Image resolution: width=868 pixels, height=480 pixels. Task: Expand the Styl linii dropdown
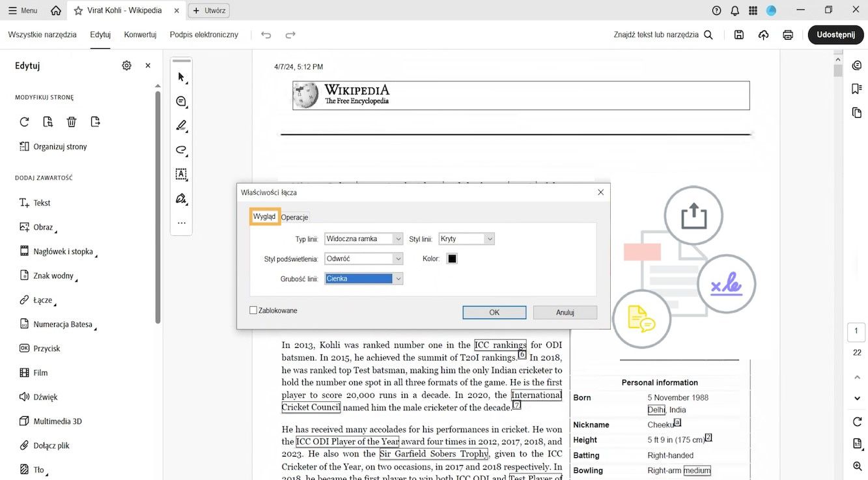pos(467,239)
